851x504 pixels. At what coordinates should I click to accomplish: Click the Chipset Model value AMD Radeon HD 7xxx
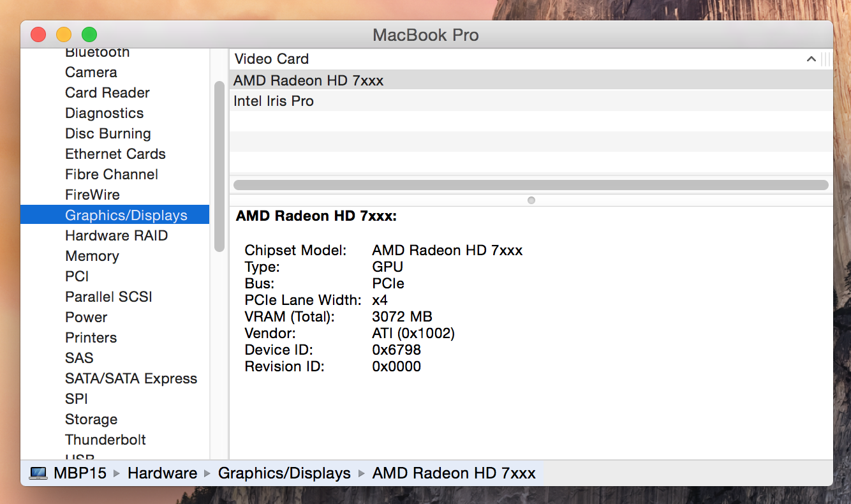click(x=447, y=250)
